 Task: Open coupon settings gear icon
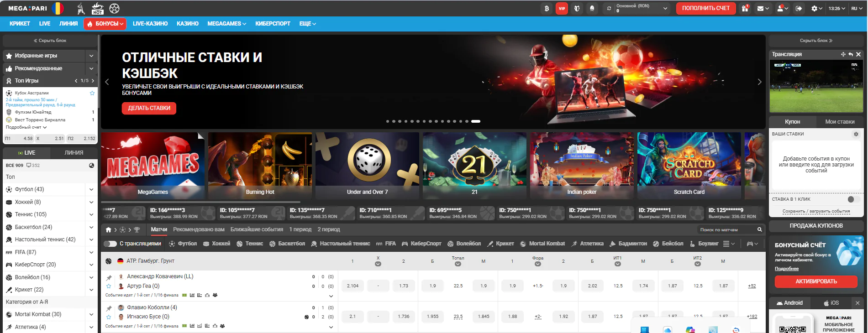[856, 134]
